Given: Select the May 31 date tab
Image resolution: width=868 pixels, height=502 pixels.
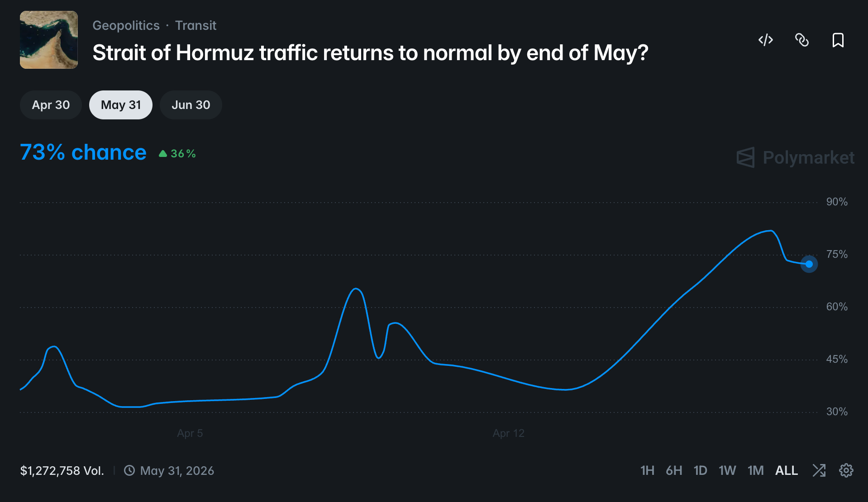Looking at the screenshot, I should [121, 105].
